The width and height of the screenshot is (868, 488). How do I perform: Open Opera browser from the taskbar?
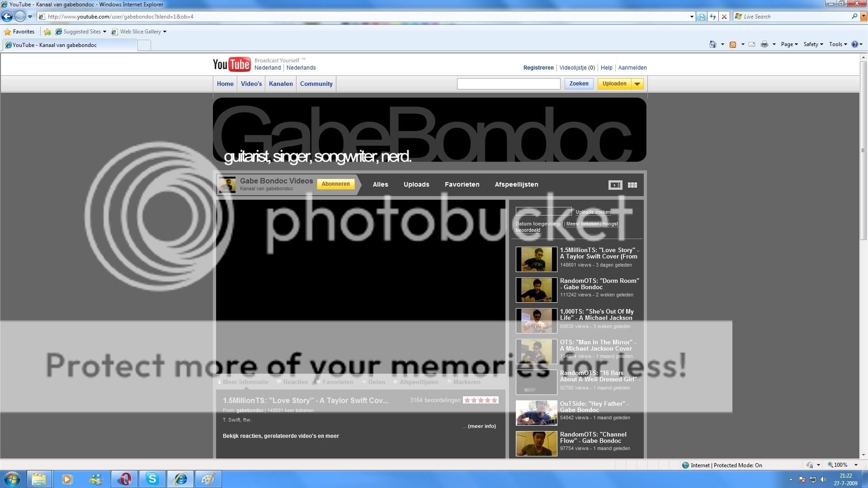coord(124,479)
